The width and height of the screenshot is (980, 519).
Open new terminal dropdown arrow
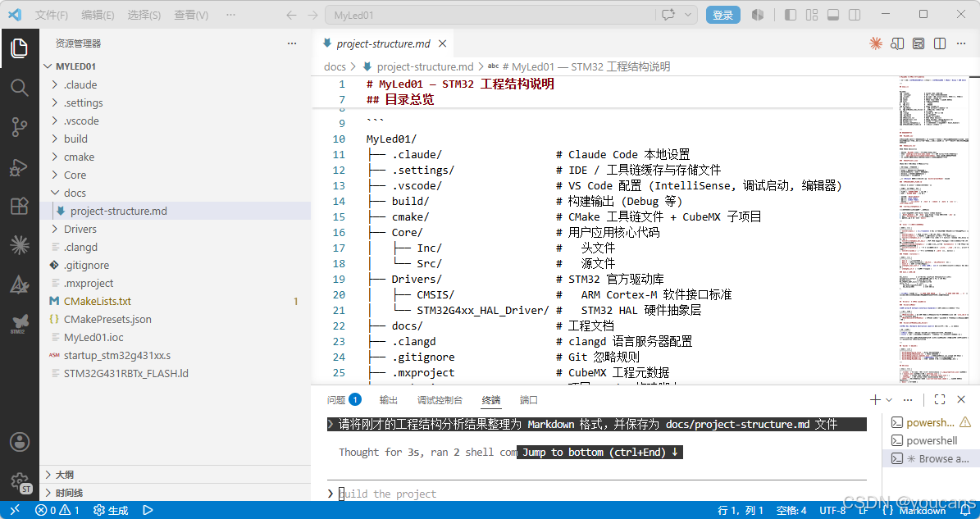pyautogui.click(x=889, y=400)
